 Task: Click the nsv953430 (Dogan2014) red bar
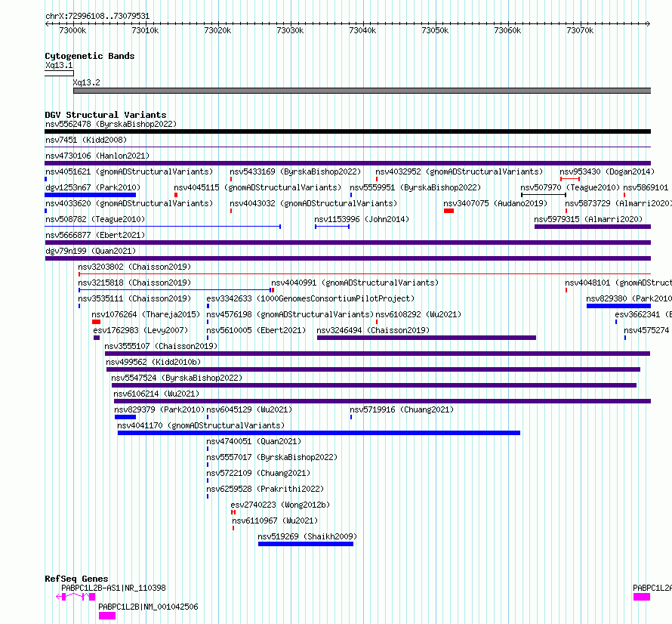coord(570,179)
